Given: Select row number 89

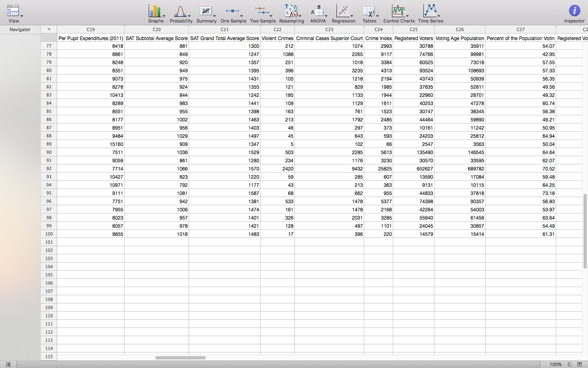Looking at the screenshot, I should coord(49,144).
